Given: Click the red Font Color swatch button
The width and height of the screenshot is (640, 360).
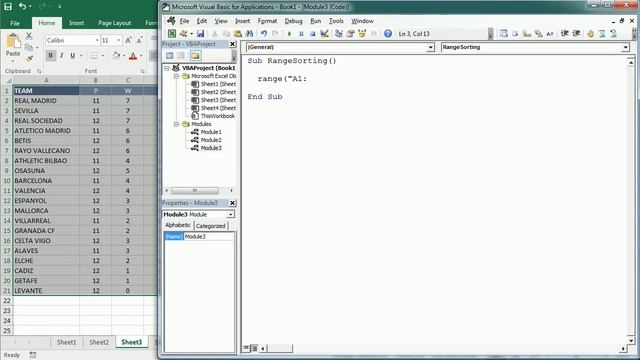Looking at the screenshot, I should point(133,56).
